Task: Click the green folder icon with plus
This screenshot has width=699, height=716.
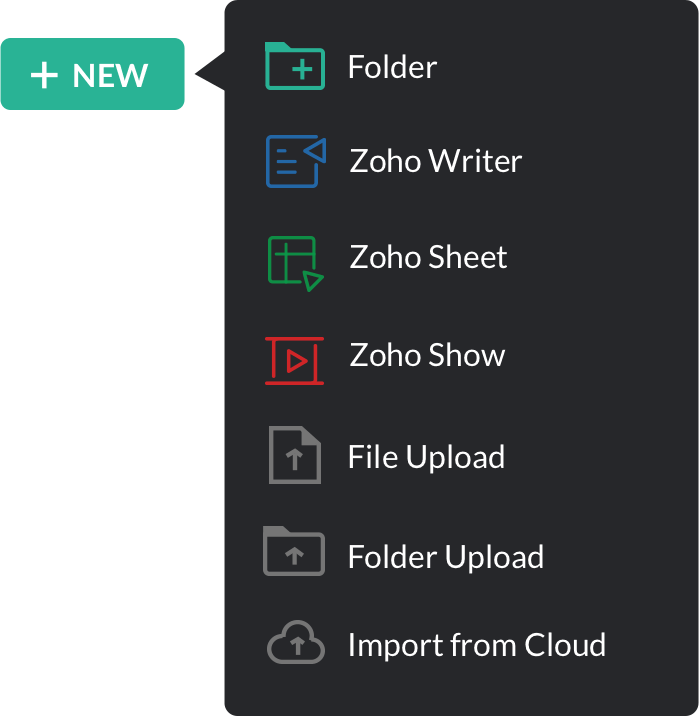Action: click(294, 67)
